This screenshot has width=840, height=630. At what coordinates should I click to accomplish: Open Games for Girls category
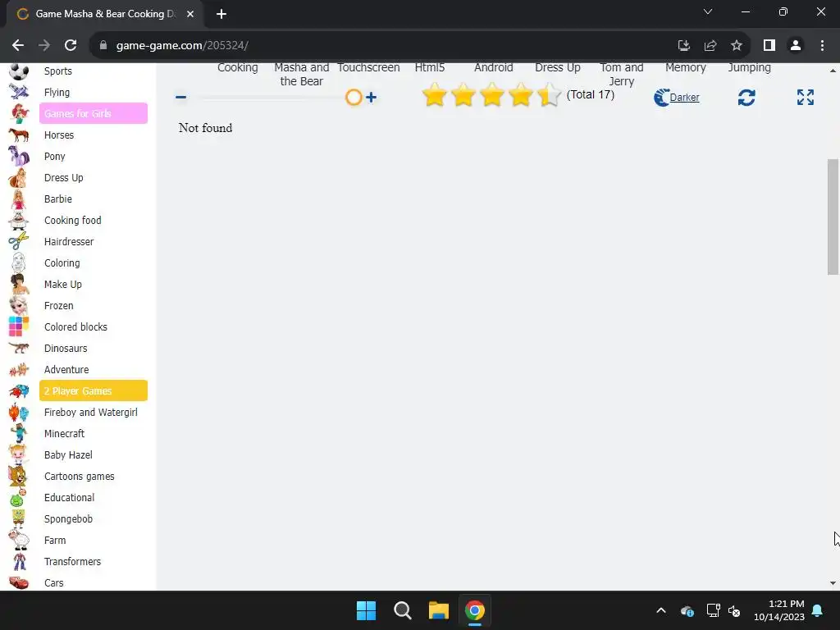94,113
